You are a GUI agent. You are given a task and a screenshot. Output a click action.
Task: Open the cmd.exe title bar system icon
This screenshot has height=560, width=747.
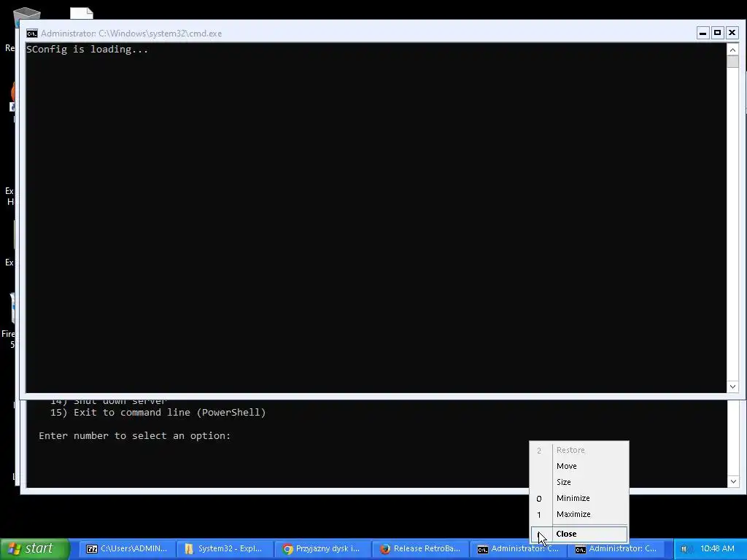32,34
